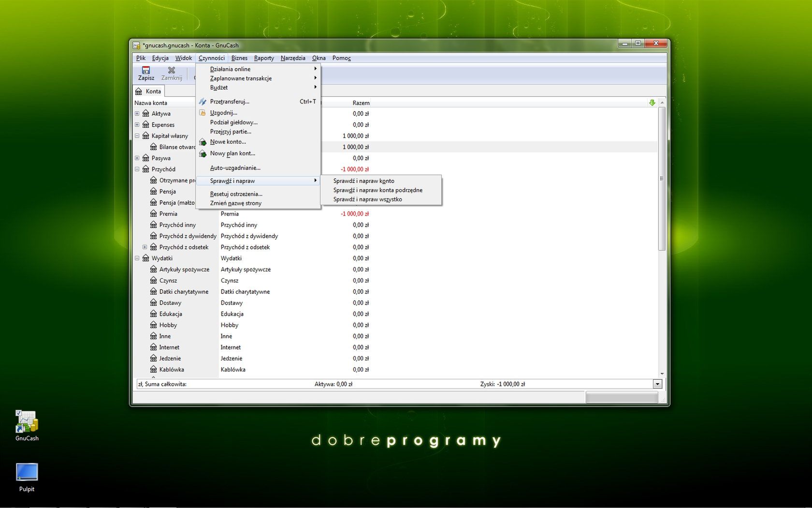Expand the Expenses account tree
812x508 pixels.
pyautogui.click(x=137, y=124)
